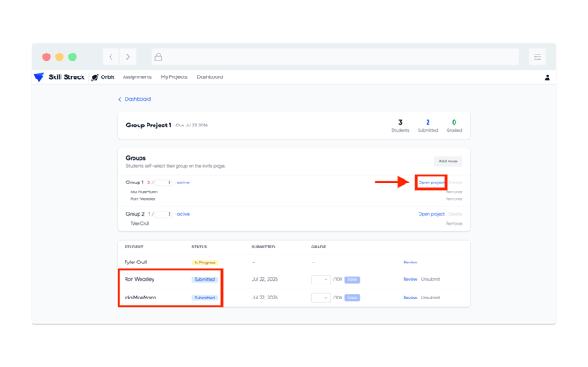Open Dashboard in top navigation
Screen dimensions: 588x367
click(x=210, y=77)
